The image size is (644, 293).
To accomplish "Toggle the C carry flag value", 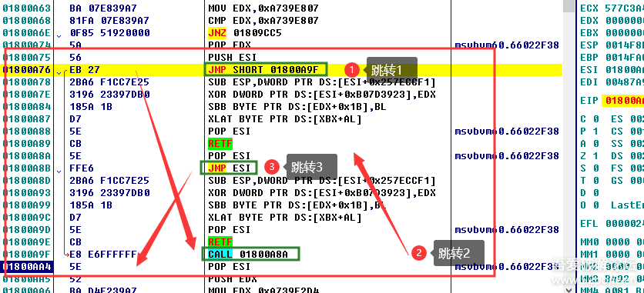I will pyautogui.click(x=596, y=119).
